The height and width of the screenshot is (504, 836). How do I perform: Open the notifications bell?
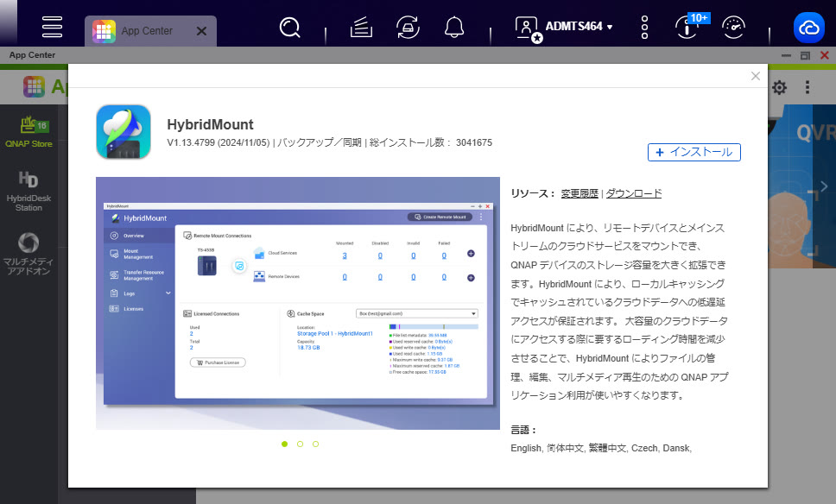tap(454, 28)
